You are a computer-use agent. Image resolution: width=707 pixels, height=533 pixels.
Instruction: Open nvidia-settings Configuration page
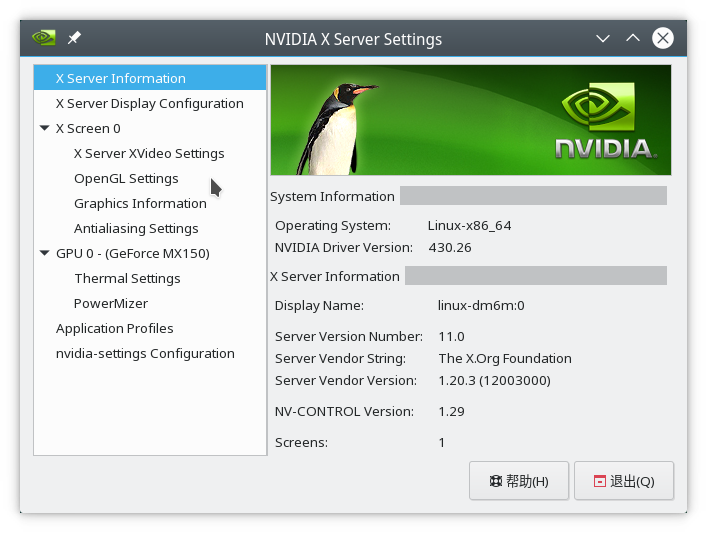coord(145,354)
